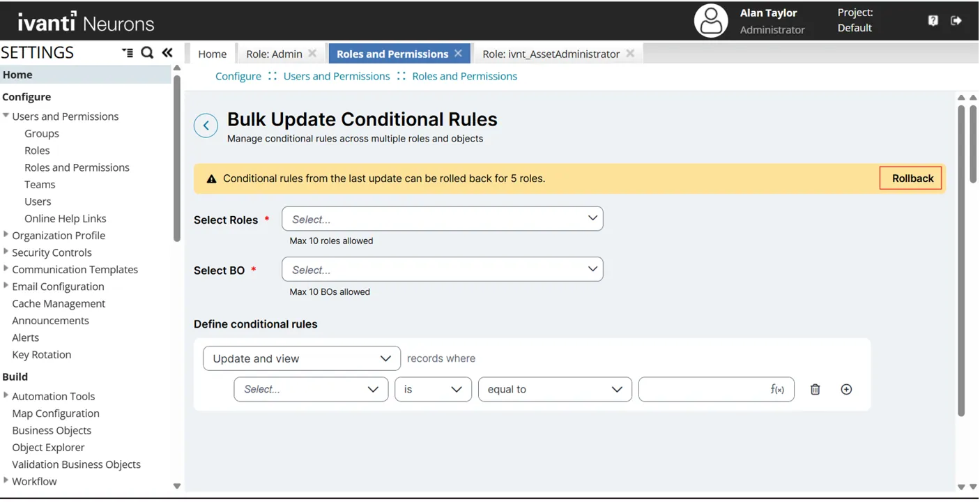
Task: Open the field Select dropdown in rule row
Action: click(x=311, y=390)
